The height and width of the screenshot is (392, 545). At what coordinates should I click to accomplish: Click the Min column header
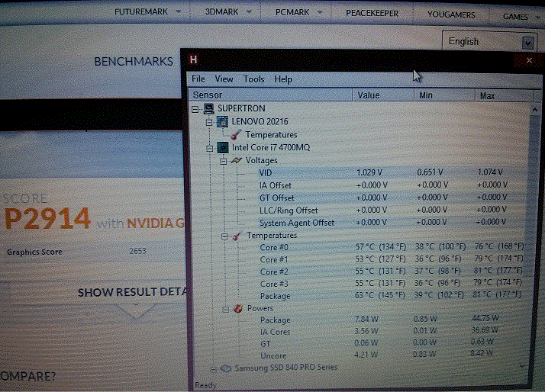[444, 95]
